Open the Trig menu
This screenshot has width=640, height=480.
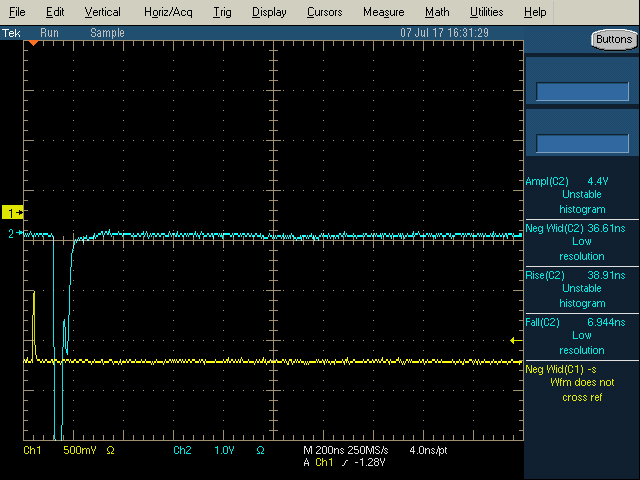pyautogui.click(x=222, y=12)
